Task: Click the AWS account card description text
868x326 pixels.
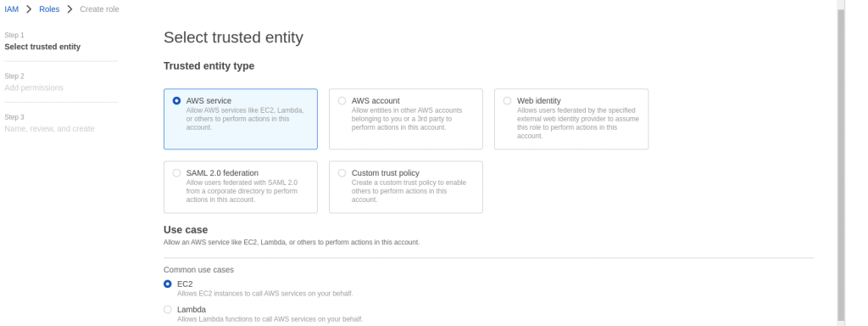Action: click(407, 119)
